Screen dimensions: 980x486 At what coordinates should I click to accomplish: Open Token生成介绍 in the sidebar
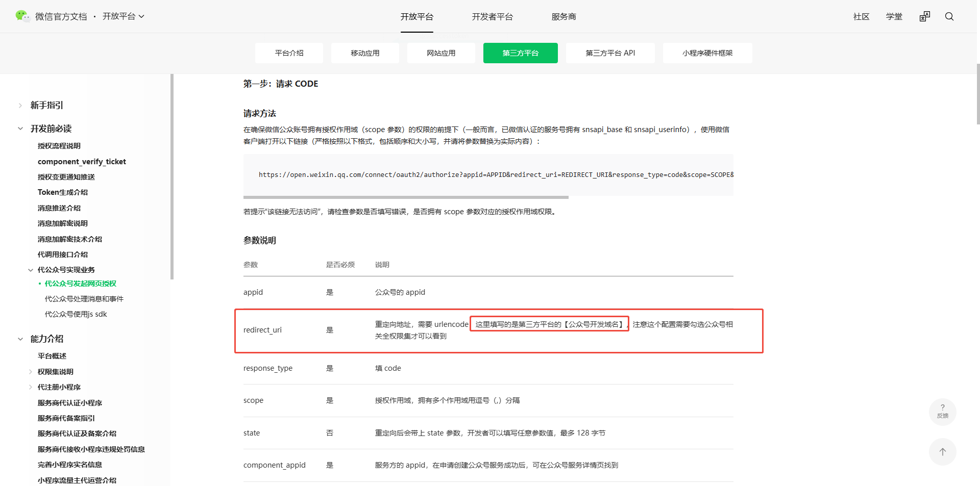[63, 192]
